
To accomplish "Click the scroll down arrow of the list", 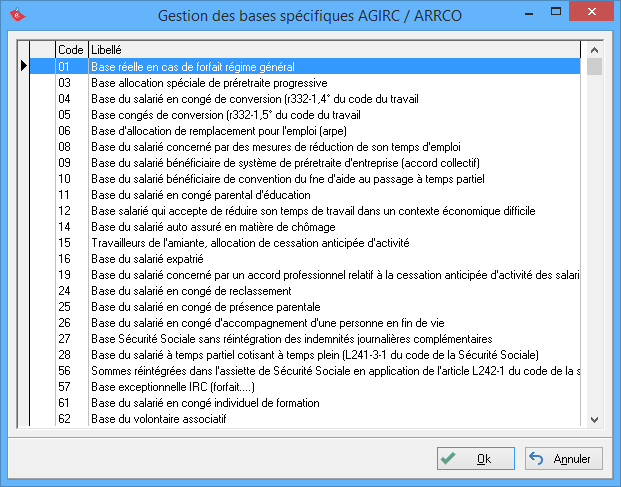I will pyautogui.click(x=594, y=420).
